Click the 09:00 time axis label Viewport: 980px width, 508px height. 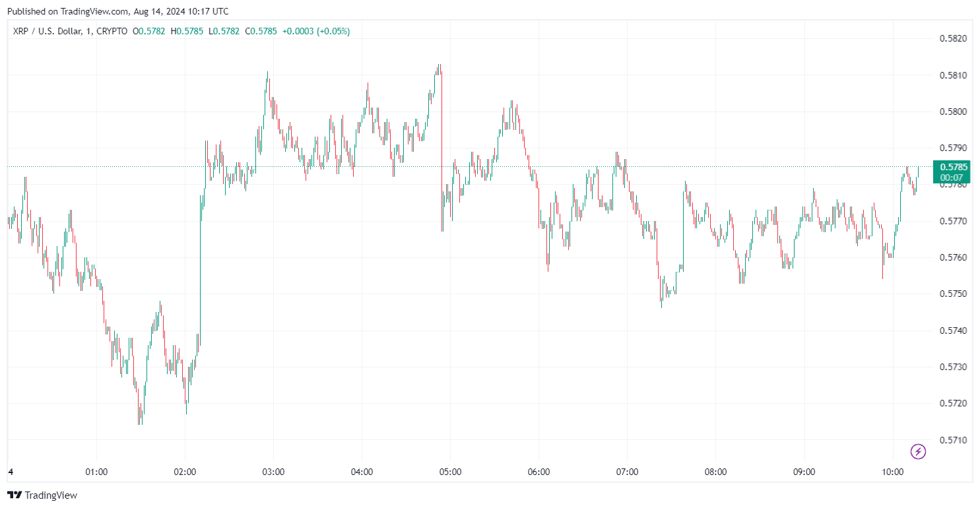(x=804, y=472)
